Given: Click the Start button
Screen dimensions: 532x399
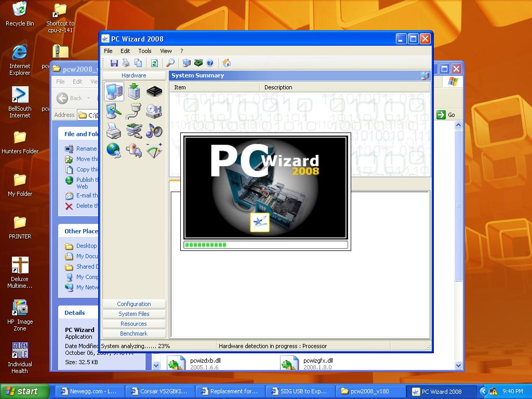Looking at the screenshot, I should point(24,391).
